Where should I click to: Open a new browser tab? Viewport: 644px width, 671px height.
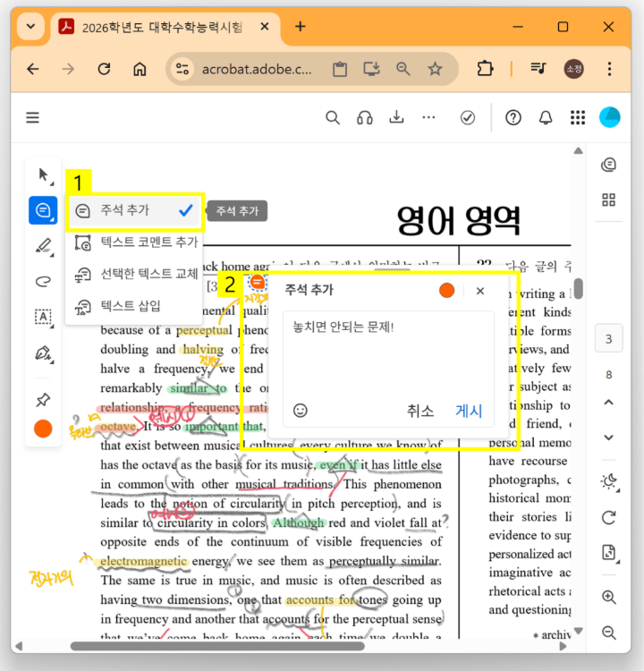point(301,27)
